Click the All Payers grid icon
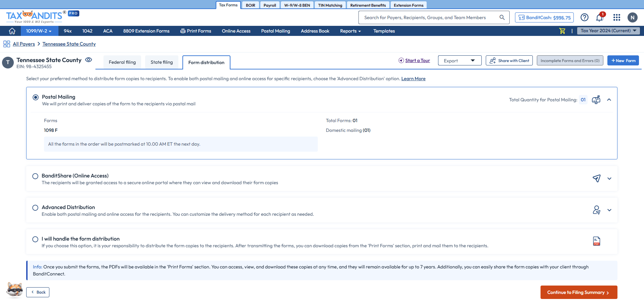Screen dimensions: 644x304 (7, 44)
